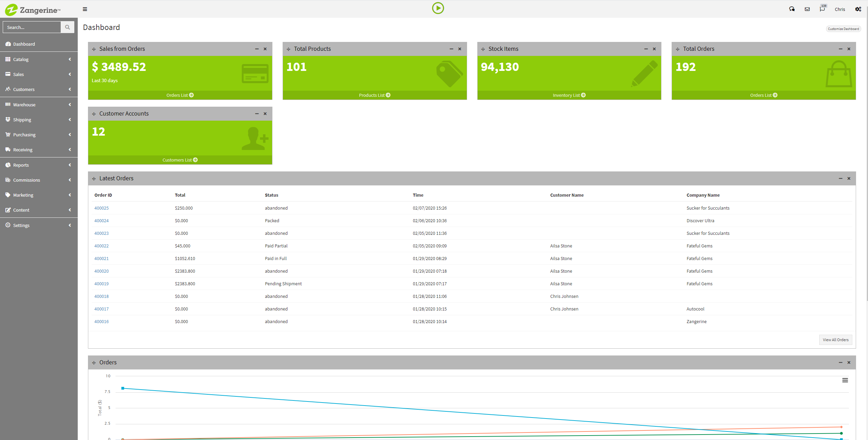
Task: Click the move handle on the Latest Orders widget
Action: (94, 179)
